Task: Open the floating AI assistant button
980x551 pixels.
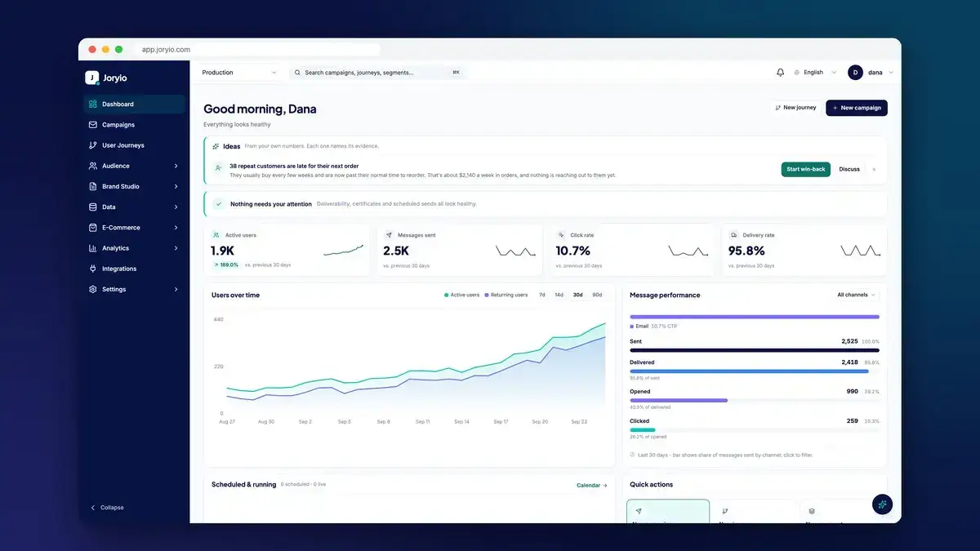Action: pyautogui.click(x=882, y=504)
